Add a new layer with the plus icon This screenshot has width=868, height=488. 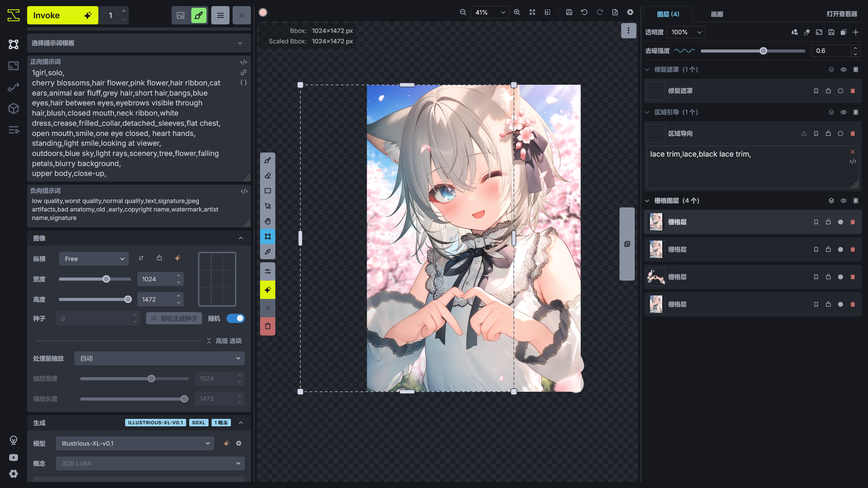(x=856, y=32)
